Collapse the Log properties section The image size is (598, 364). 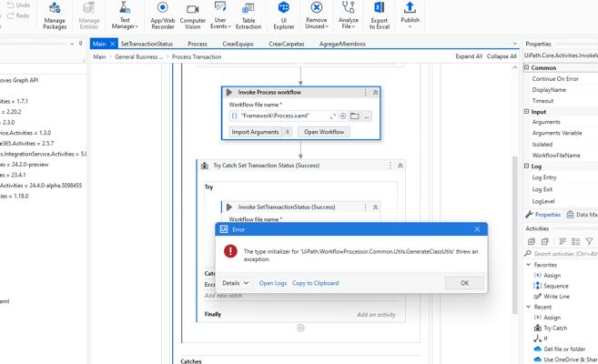tap(528, 167)
